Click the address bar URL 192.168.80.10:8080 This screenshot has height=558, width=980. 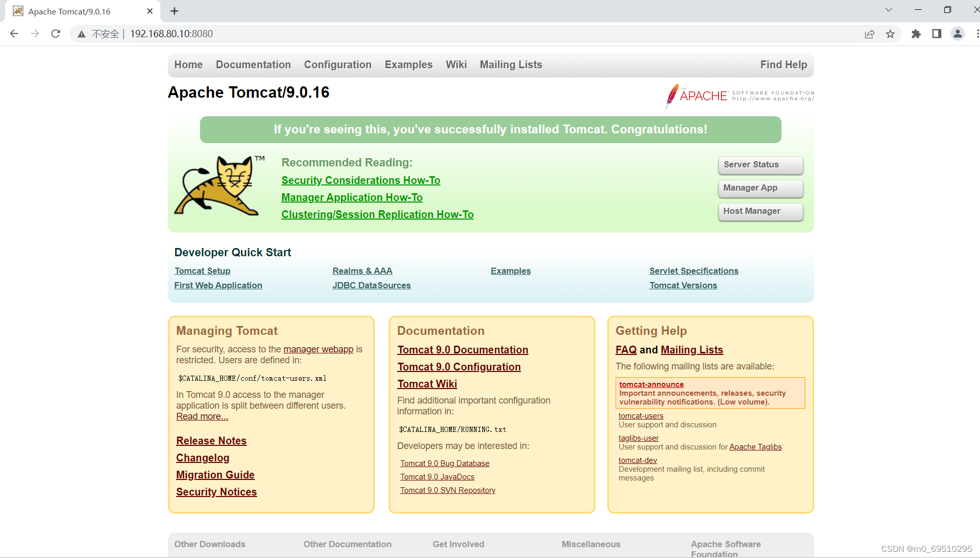(x=172, y=34)
